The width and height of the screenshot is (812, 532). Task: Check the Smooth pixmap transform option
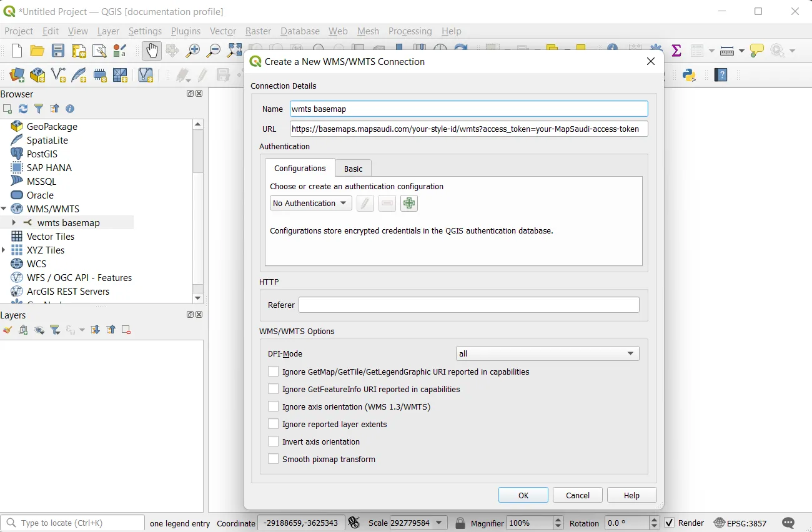click(x=274, y=459)
